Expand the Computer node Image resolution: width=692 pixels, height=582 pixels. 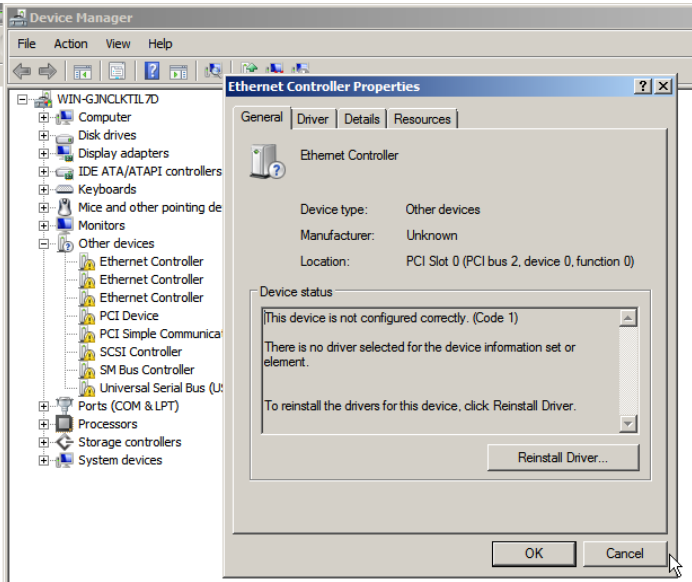(x=43, y=117)
